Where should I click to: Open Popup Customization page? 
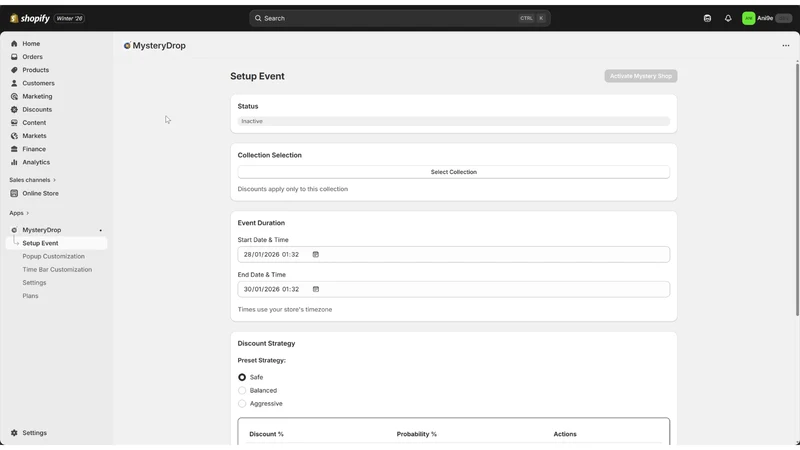point(54,257)
